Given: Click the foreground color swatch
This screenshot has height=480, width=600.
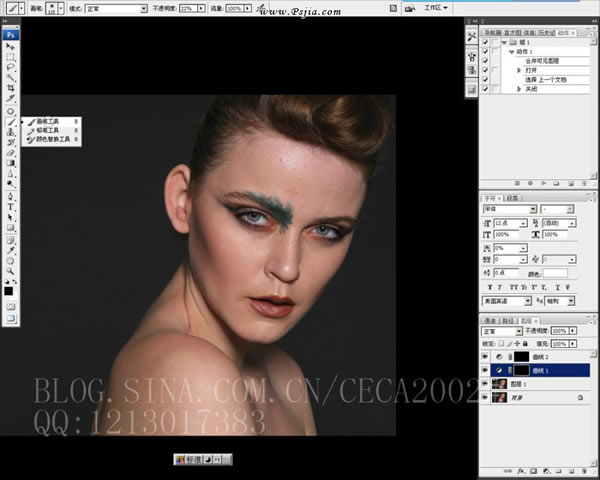Looking at the screenshot, I should (8, 291).
